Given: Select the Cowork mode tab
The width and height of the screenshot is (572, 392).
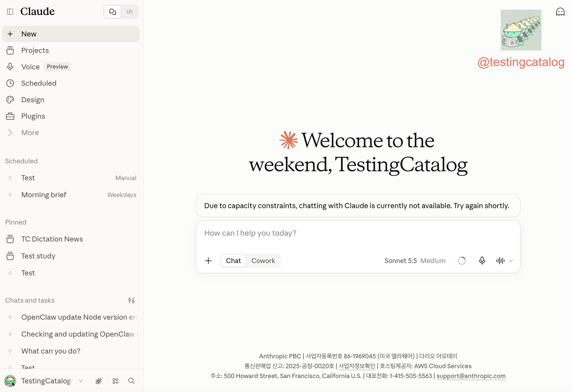Looking at the screenshot, I should point(263,261).
